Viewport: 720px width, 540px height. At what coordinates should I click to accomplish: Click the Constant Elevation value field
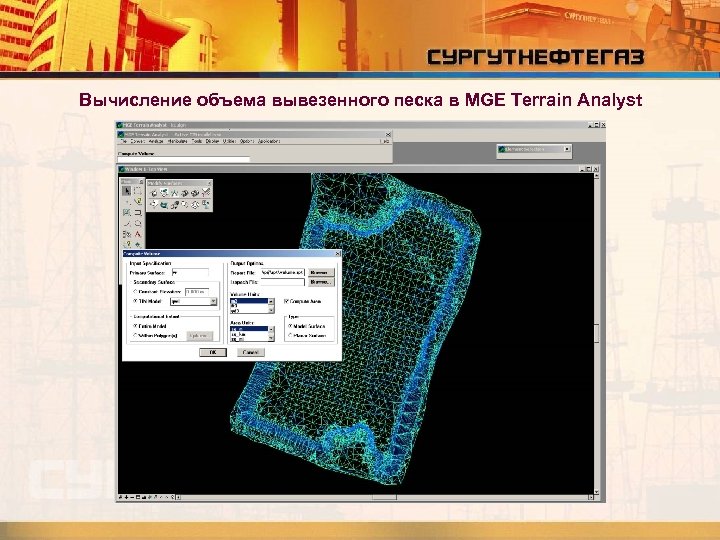pyautogui.click(x=197, y=292)
